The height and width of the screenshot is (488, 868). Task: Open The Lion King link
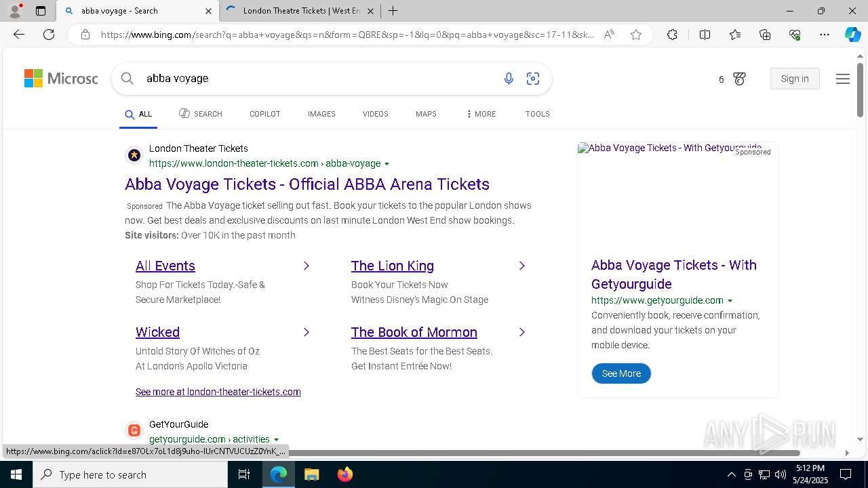(x=393, y=266)
